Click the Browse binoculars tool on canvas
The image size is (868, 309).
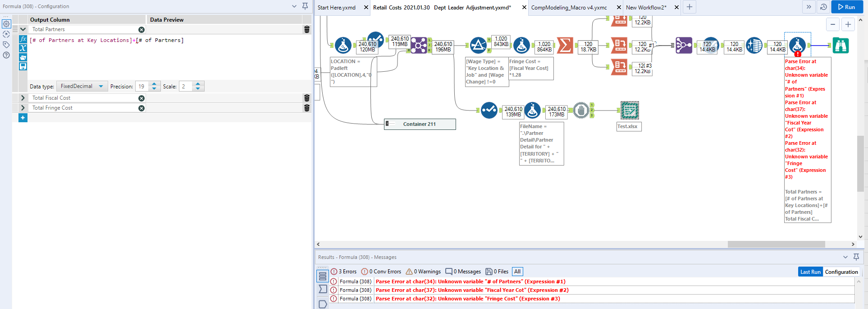[x=841, y=46]
